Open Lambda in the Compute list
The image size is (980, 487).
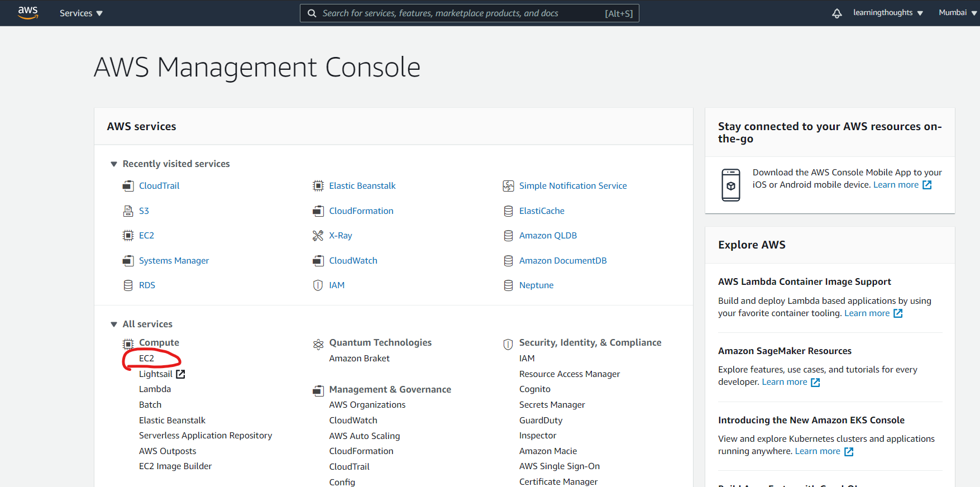coord(155,389)
